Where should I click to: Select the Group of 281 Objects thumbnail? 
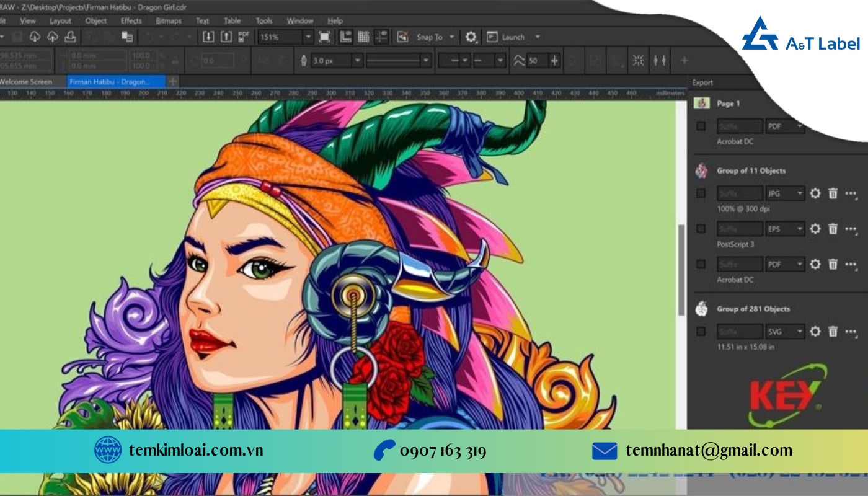tap(701, 309)
